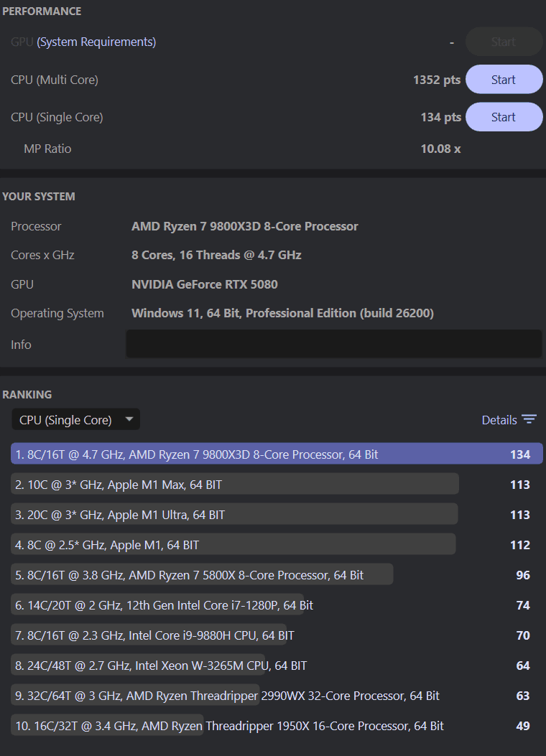Click the AMD Ryzen 7 9800X3D processor name

(244, 226)
